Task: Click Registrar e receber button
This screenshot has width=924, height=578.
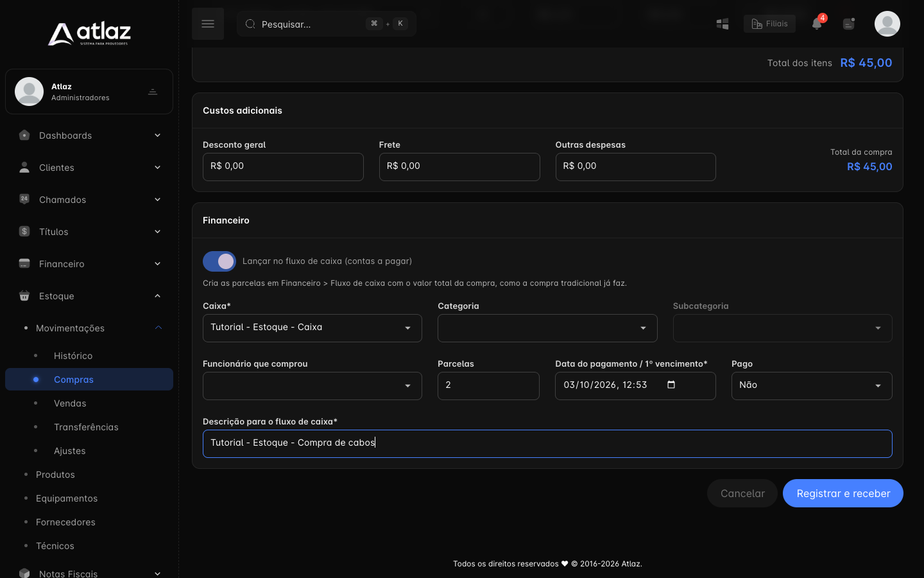Action: pyautogui.click(x=843, y=493)
